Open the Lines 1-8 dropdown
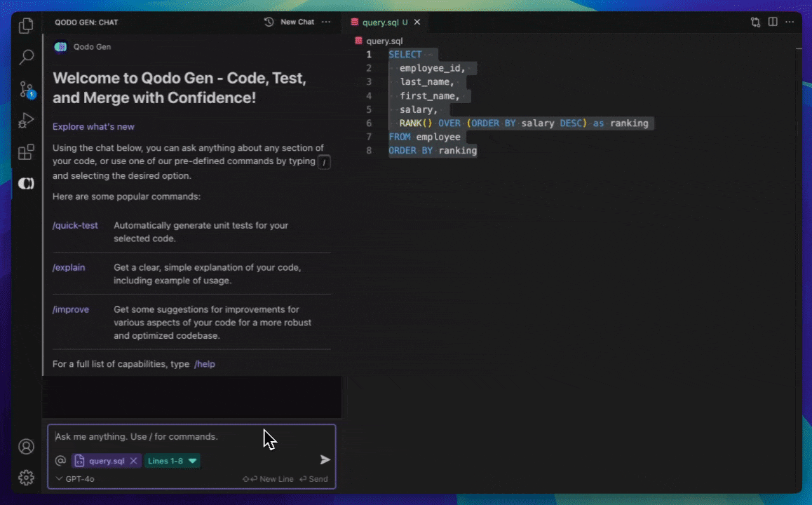This screenshot has height=505, width=812. pos(172,460)
